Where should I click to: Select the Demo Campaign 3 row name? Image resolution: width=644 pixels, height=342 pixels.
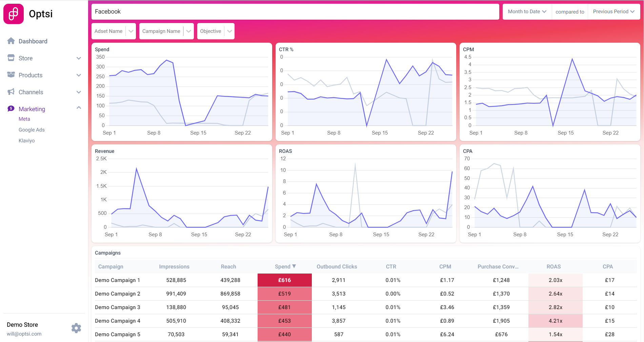point(117,307)
